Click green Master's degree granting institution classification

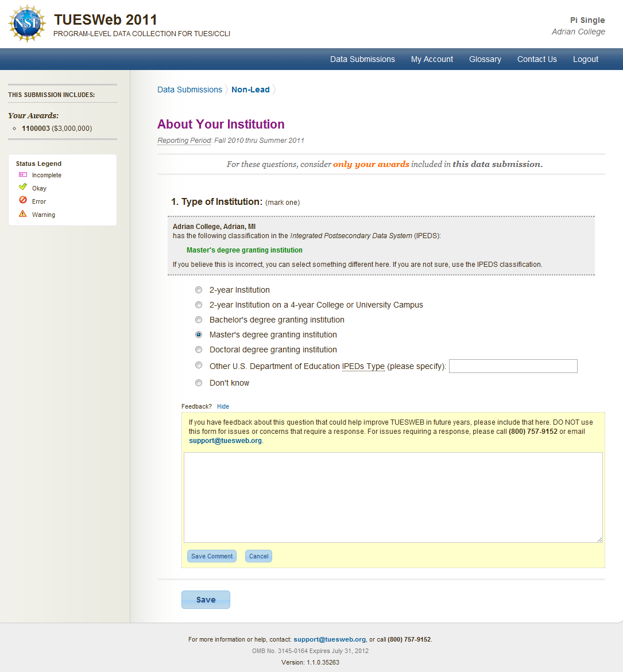click(245, 250)
